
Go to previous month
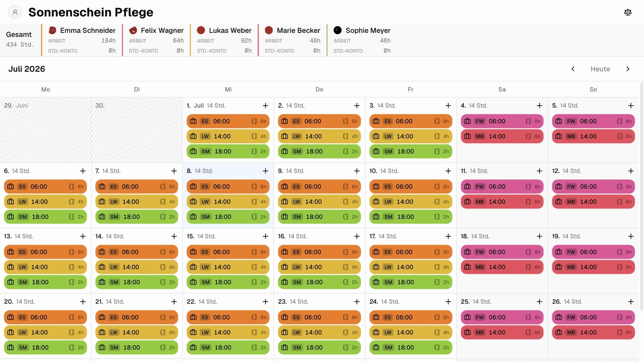click(573, 69)
